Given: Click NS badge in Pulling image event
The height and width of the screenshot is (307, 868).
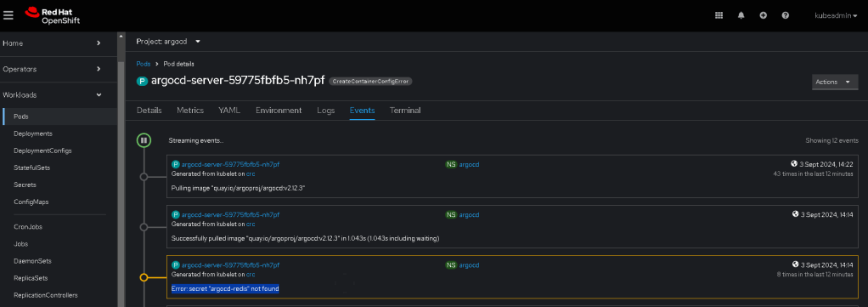Looking at the screenshot, I should click(x=451, y=165).
